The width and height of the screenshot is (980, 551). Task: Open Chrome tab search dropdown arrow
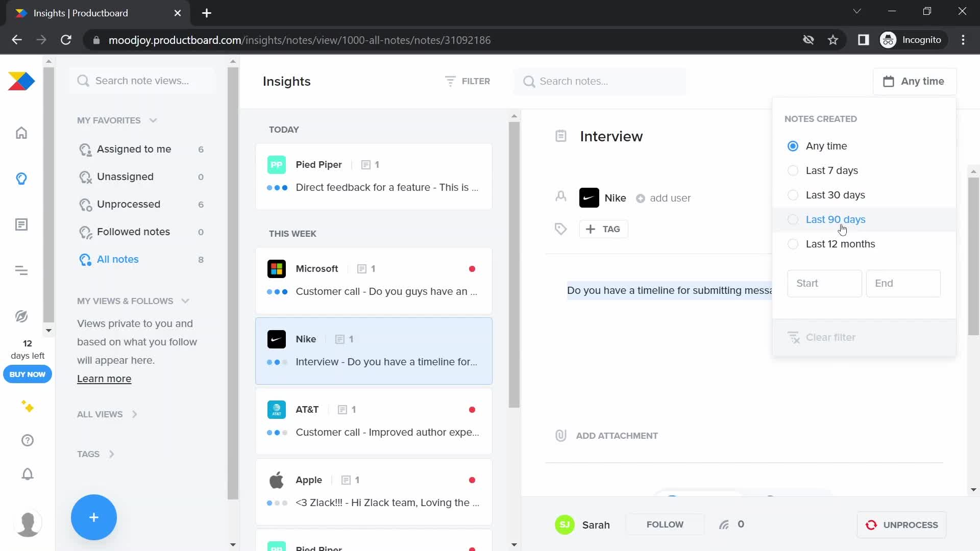click(x=857, y=11)
